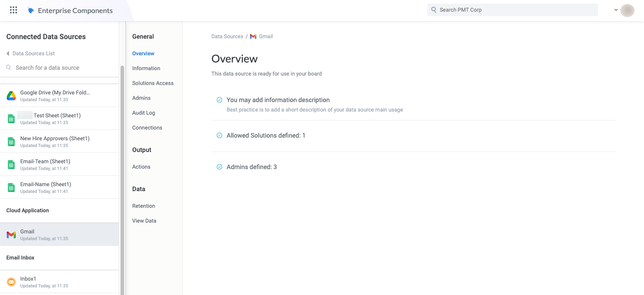Image resolution: width=644 pixels, height=295 pixels.
Task: Toggle the checkmark beside Allowed Solutions defined
Action: click(x=219, y=135)
